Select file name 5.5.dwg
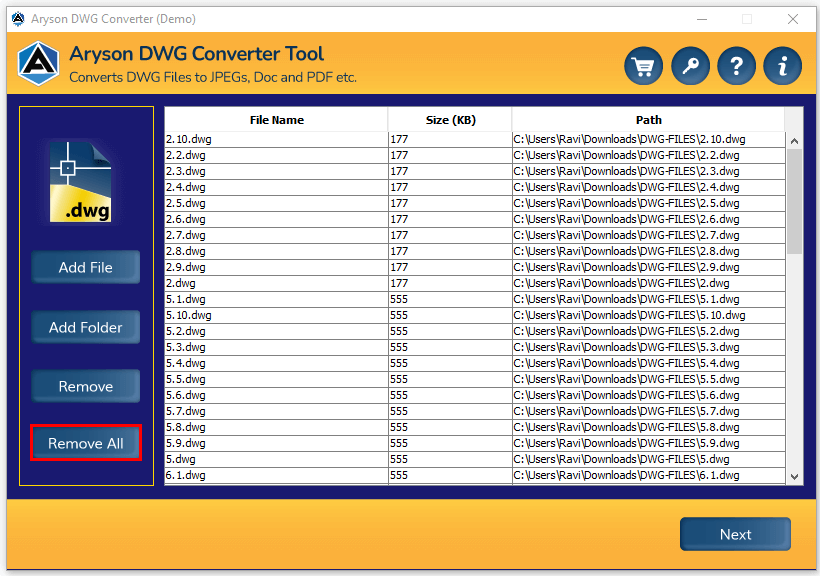The image size is (820, 576). click(276, 379)
